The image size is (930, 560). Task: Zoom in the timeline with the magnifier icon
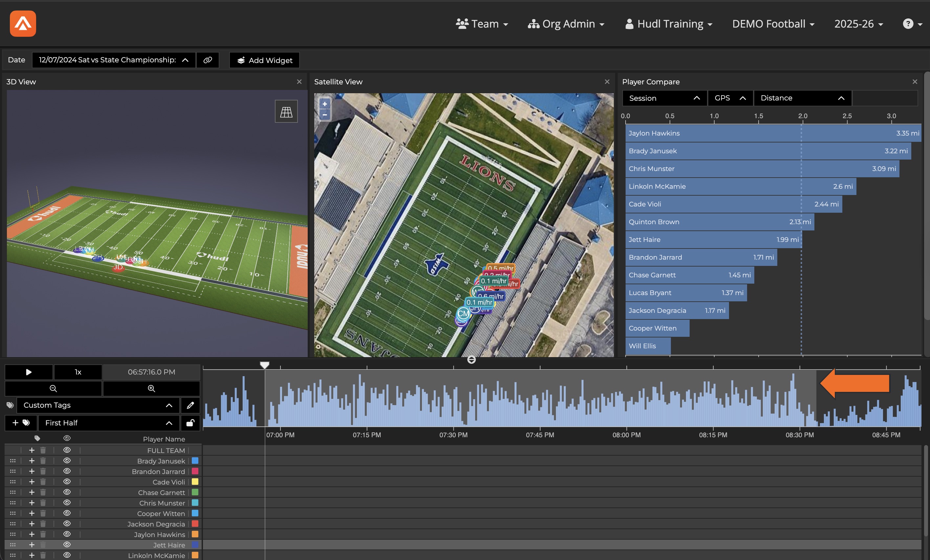click(x=151, y=388)
